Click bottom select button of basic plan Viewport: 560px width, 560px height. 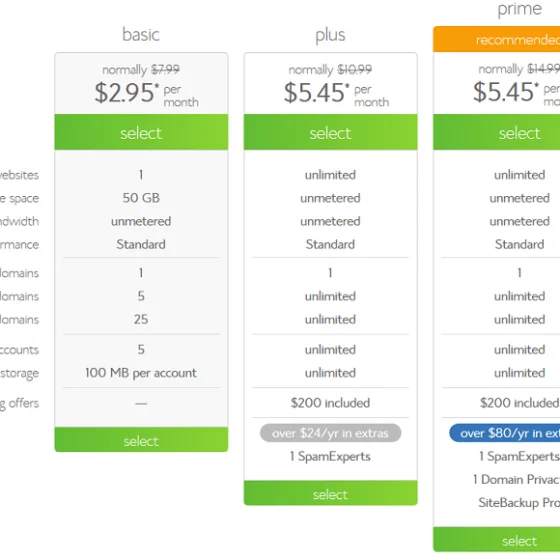pyautogui.click(x=141, y=440)
